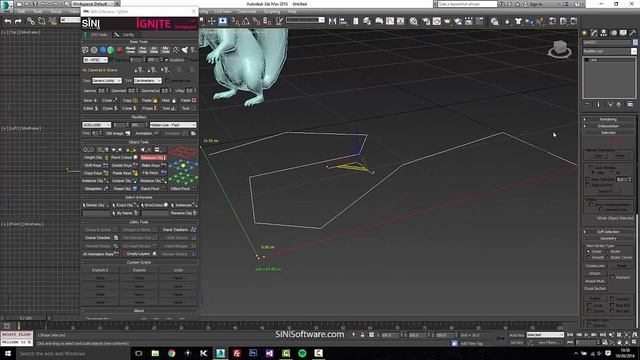Open the Mirror tool in main toolbar

(x=333, y=21)
